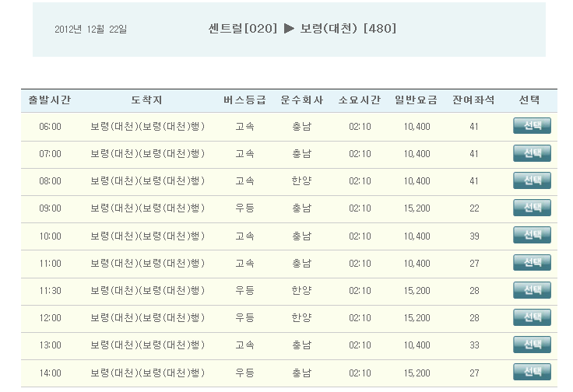Click the 13:00 departure time cell

click(50, 345)
